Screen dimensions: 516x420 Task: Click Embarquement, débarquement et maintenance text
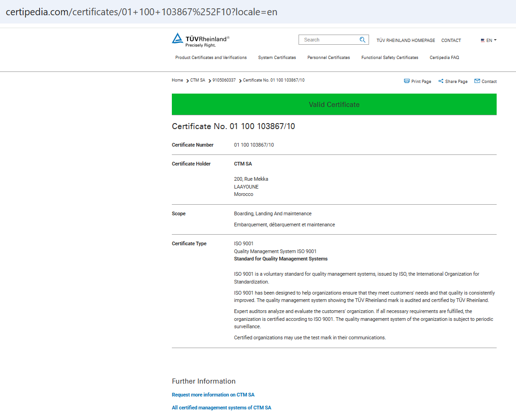pos(284,225)
